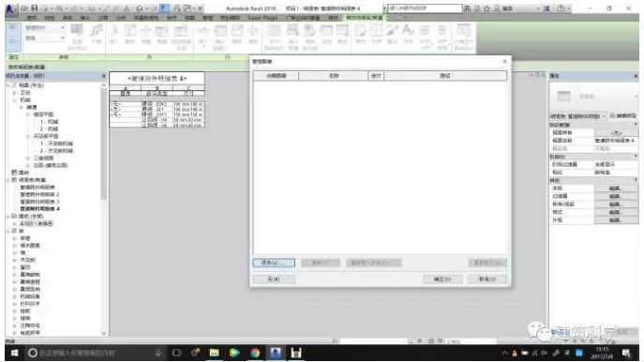Image resolution: width=644 pixels, height=362 pixels.
Task: Open the 插入 ribbon tab
Action: pyautogui.click(x=85, y=18)
